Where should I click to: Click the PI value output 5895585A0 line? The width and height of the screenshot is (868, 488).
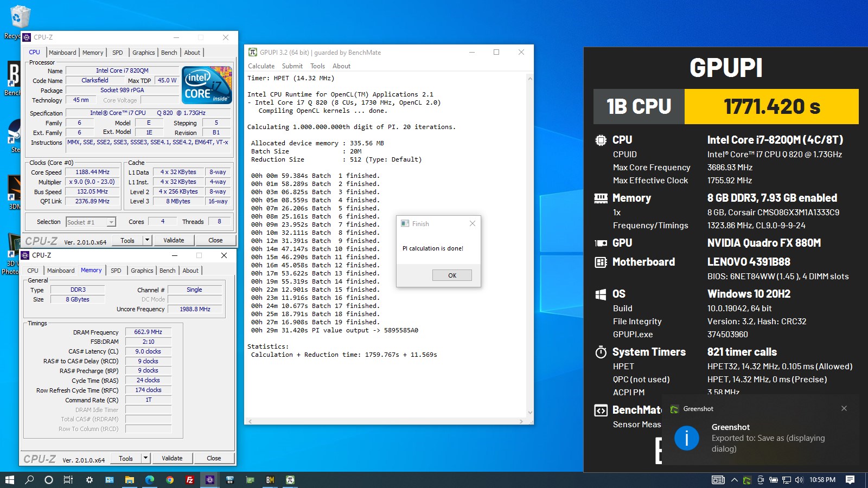click(335, 330)
